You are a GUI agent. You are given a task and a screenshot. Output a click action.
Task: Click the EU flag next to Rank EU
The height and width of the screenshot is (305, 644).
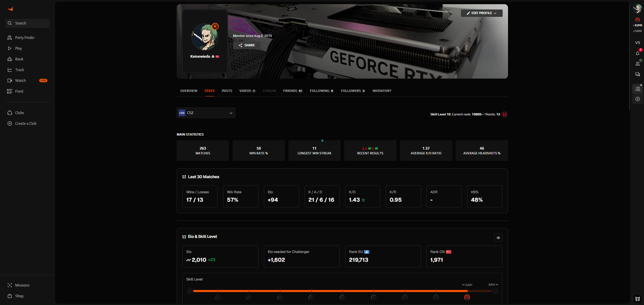point(367,252)
